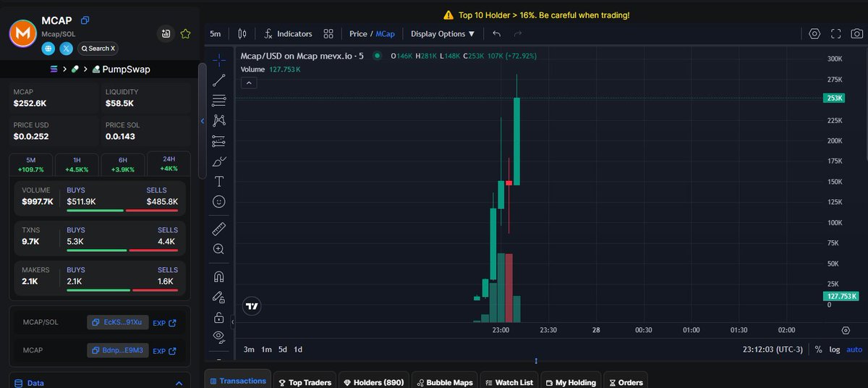Open the Orders tab
The image size is (868, 388).
coord(626,381)
